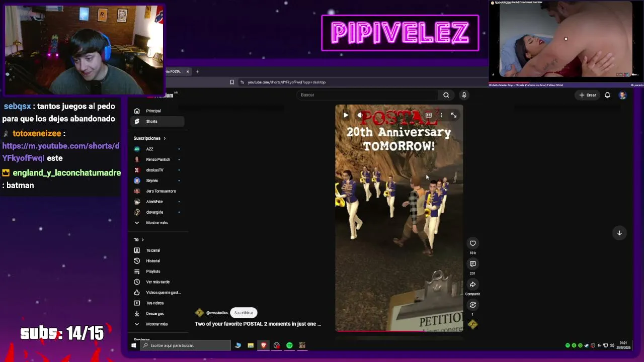The image size is (644, 362).
Task: Share the short using Compartir arrow
Action: (472, 285)
